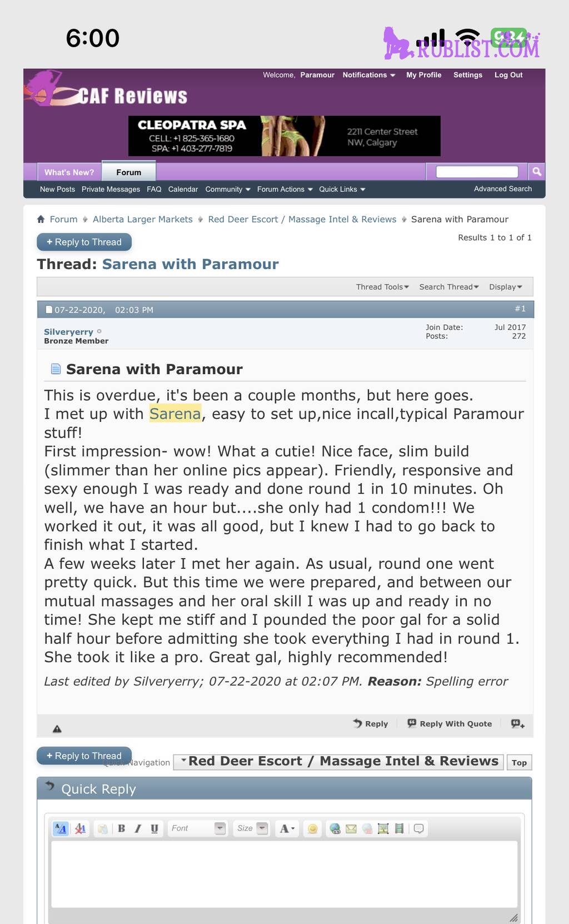The height and width of the screenshot is (924, 569).
Task: Click the remove text formatting icon
Action: tap(80, 828)
